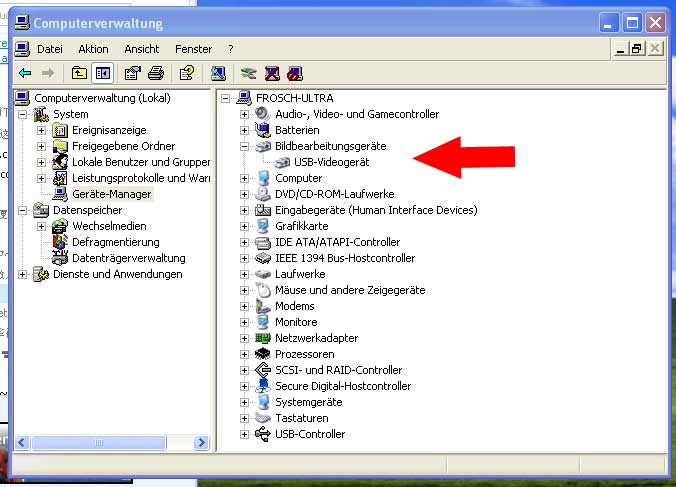Open the Datei menu
This screenshot has width=676, height=487.
[50, 49]
